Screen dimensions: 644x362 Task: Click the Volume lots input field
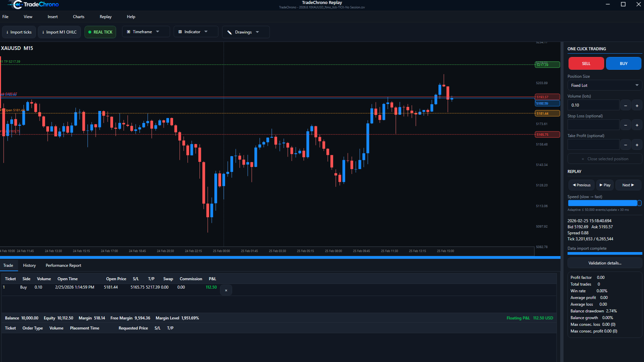coord(593,105)
